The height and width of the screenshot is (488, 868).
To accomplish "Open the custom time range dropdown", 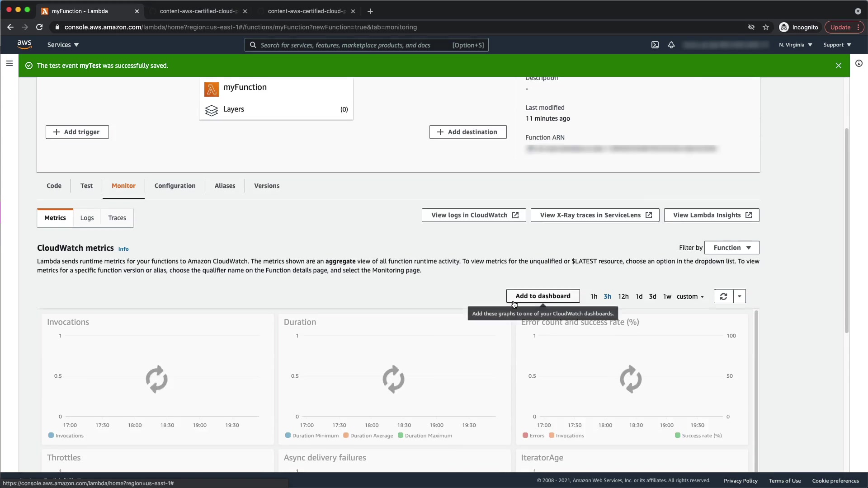I will 690,296.
